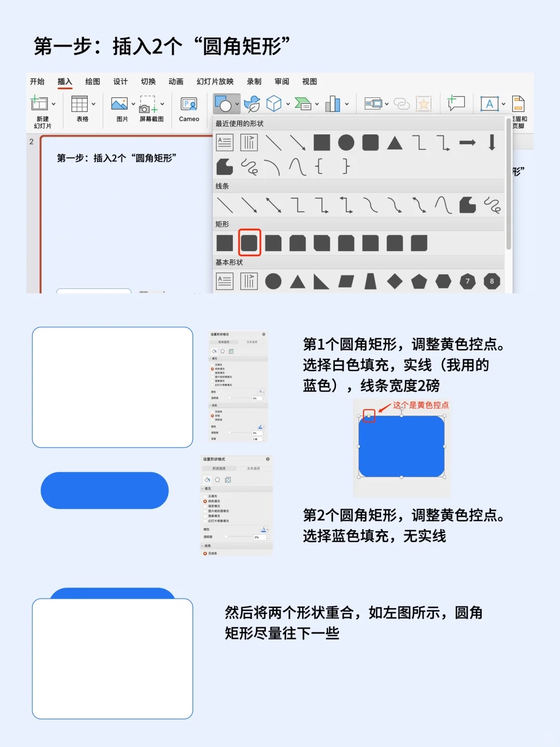Select the thick down arrow recent shape
560x747 pixels.
(x=492, y=142)
